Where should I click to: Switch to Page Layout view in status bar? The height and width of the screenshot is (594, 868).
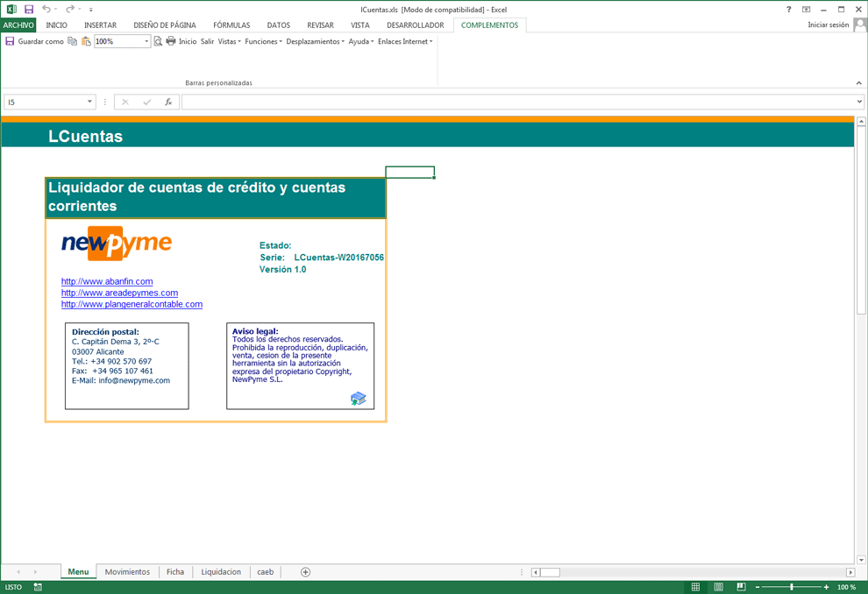coord(719,587)
